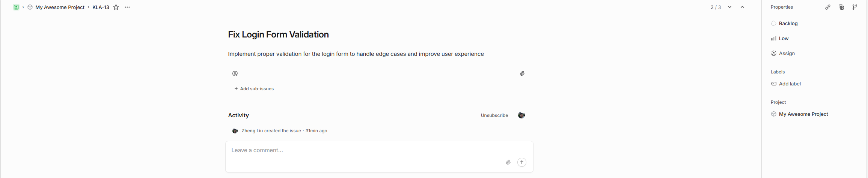The height and width of the screenshot is (178, 868).
Task: Copy the issue URL link icon
Action: [828, 7]
